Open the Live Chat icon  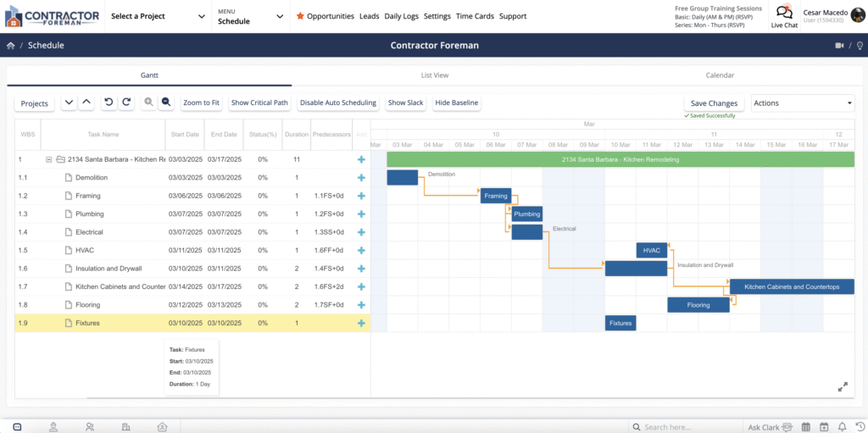[784, 12]
